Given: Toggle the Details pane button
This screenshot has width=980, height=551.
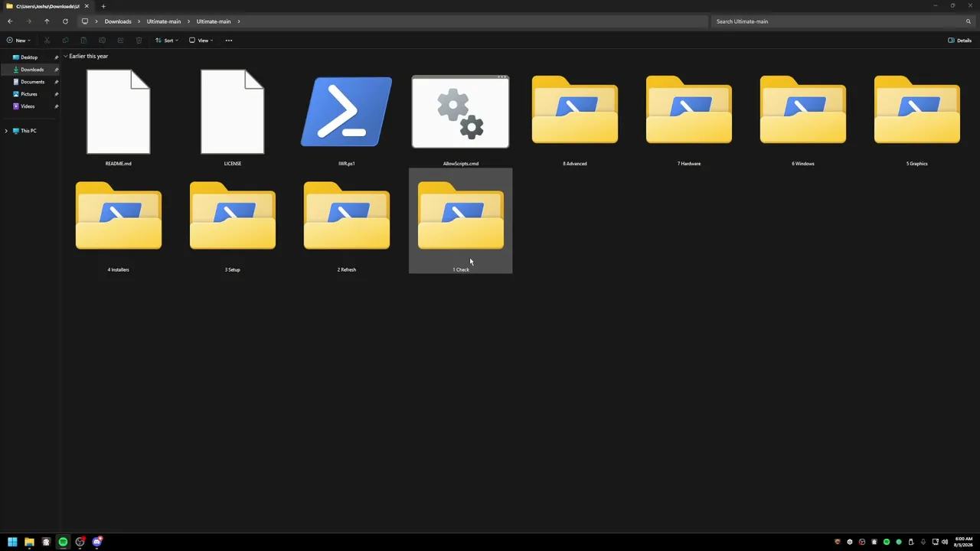Looking at the screenshot, I should click(x=959, y=41).
